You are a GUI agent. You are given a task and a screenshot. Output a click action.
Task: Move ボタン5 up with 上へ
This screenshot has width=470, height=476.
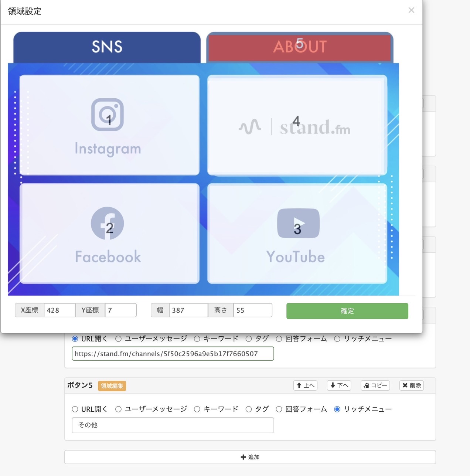(305, 385)
